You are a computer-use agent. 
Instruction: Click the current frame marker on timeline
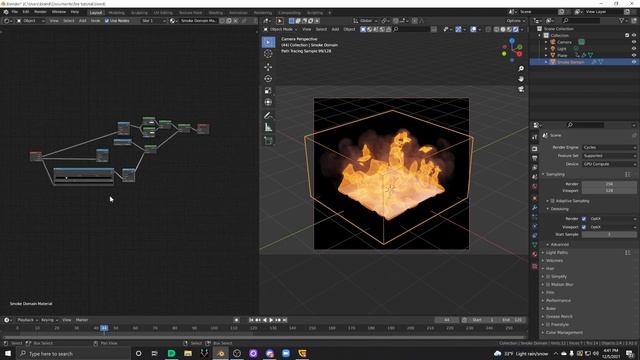[104, 328]
